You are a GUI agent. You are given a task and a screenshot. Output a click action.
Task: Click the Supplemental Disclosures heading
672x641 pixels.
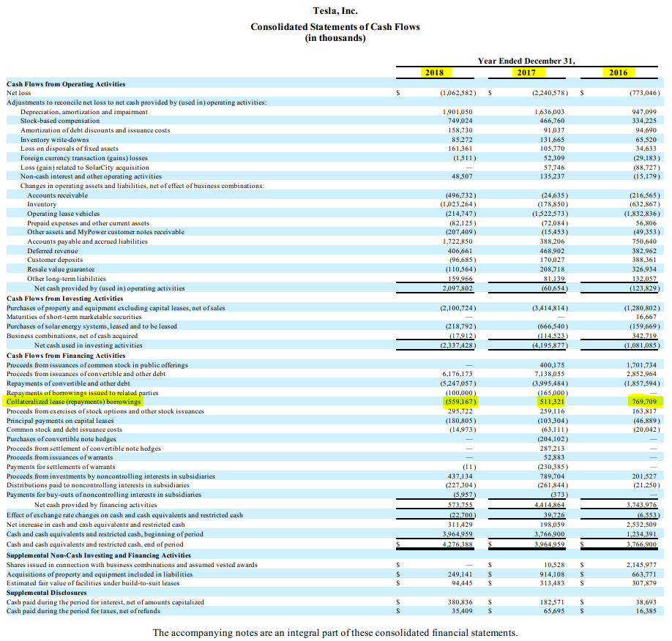click(46, 593)
